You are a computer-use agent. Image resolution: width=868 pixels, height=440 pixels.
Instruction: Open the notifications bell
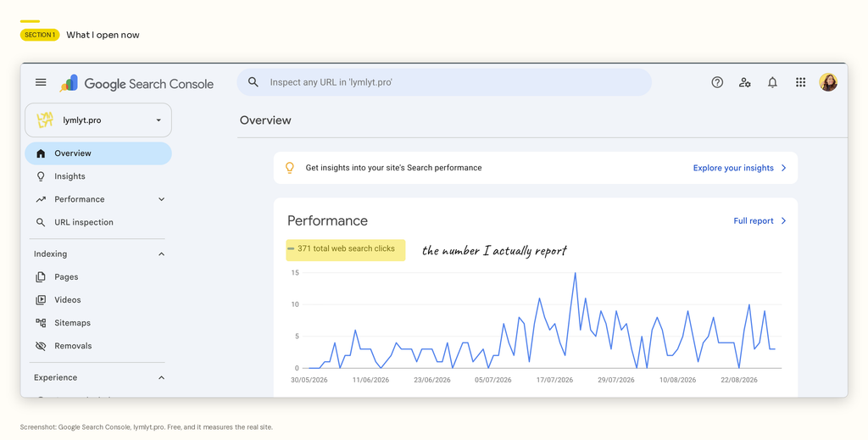click(772, 82)
